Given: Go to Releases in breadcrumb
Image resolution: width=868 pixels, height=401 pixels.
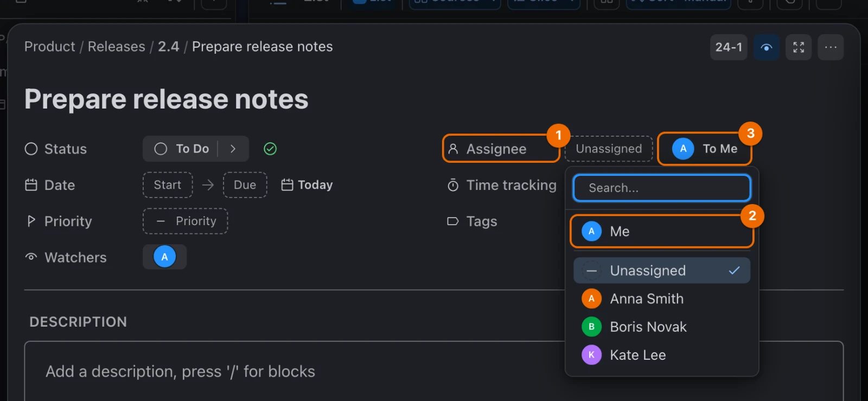Looking at the screenshot, I should click(x=117, y=47).
